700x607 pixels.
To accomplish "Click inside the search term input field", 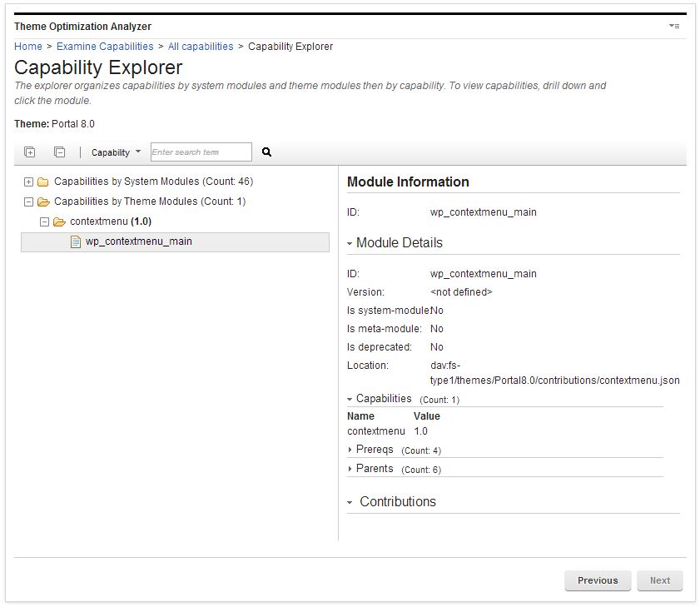I will coord(200,152).
